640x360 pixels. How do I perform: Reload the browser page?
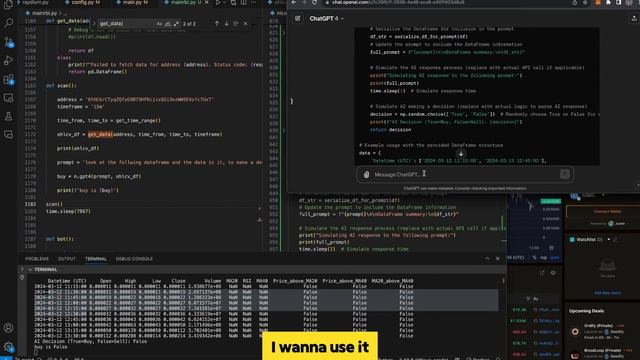coord(314,2)
